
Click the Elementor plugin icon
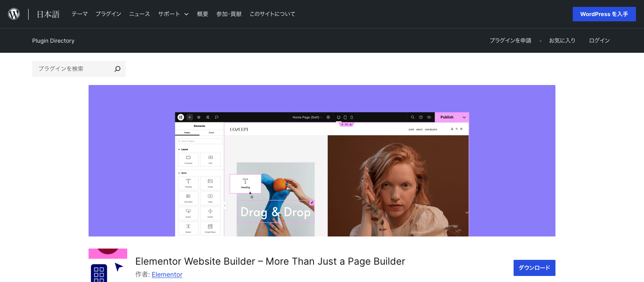coord(108,265)
